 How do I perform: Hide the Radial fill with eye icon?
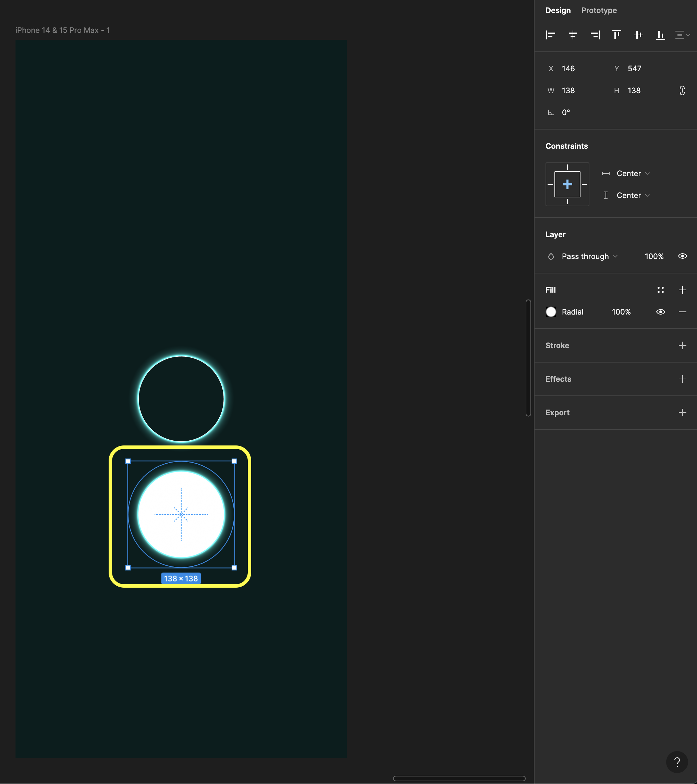pyautogui.click(x=660, y=312)
